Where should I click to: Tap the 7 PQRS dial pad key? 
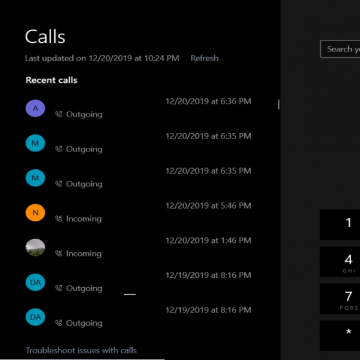tap(340, 299)
